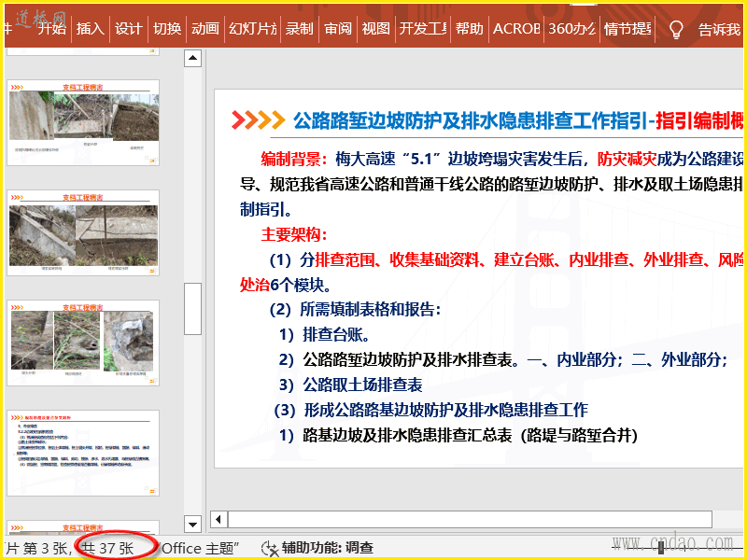Open the 幻灯片放映 ribbon tab
Screen dimensions: 747x560
(x=252, y=29)
